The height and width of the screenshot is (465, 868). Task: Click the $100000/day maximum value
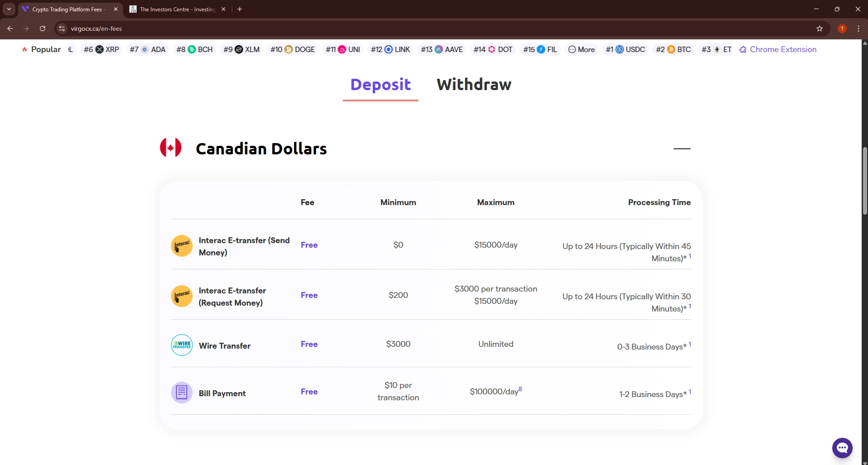click(x=494, y=392)
